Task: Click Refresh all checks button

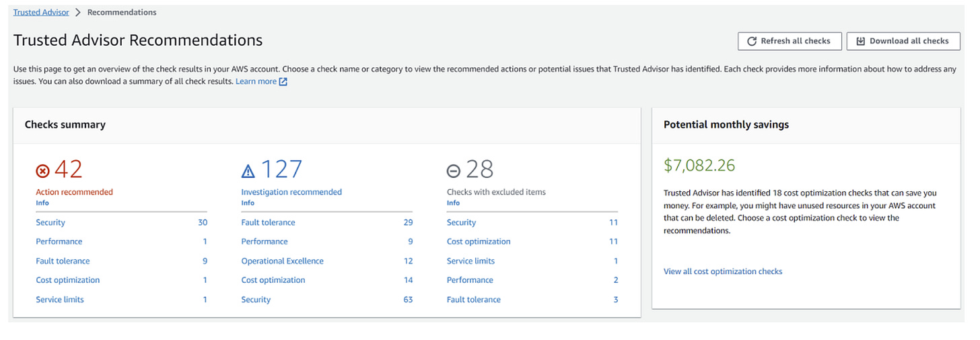Action: tap(789, 41)
